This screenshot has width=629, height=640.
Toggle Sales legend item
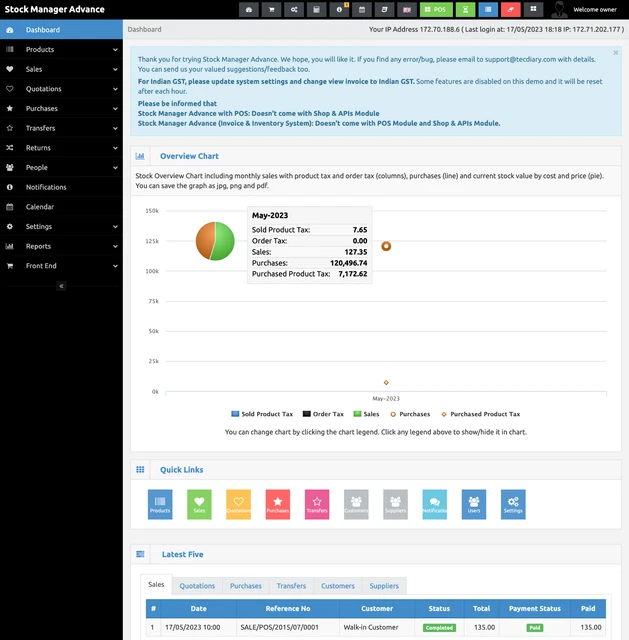pyautogui.click(x=366, y=414)
